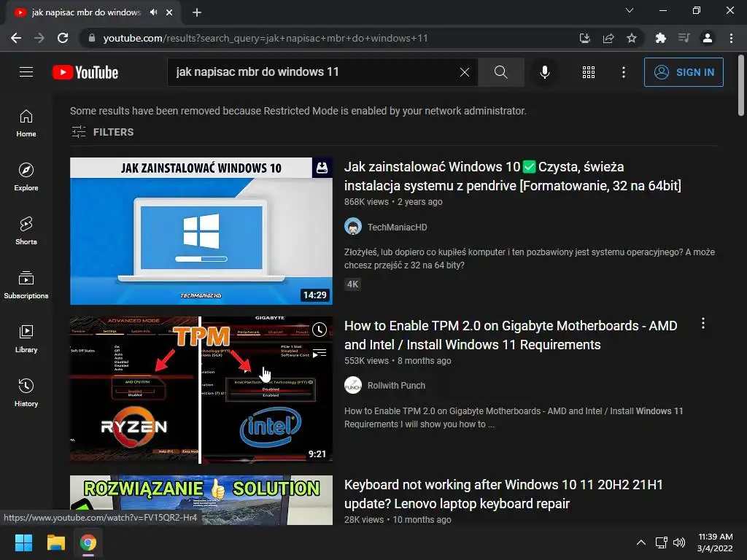
Task: Open Library in the sidebar
Action: click(x=26, y=338)
